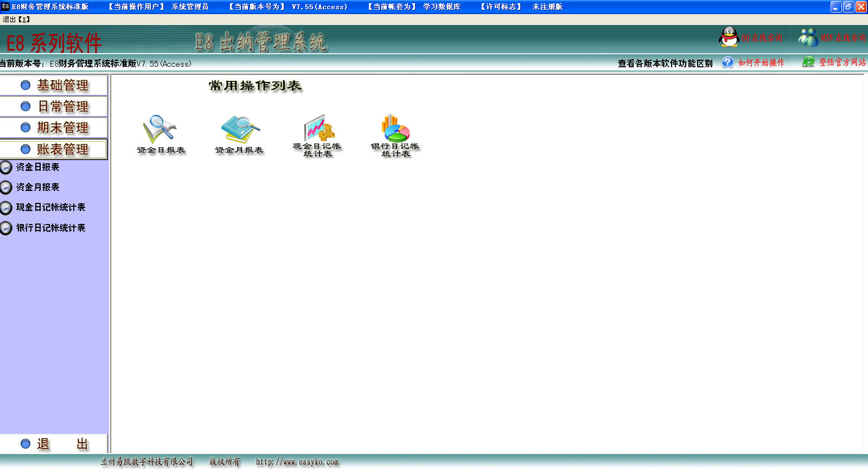Viewport: 868px width, 472px height.
Task: Click 未注册版 in the title bar
Action: [x=547, y=7]
